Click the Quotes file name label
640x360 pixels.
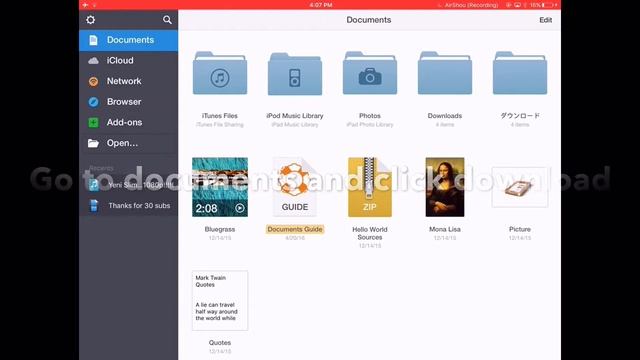point(220,343)
